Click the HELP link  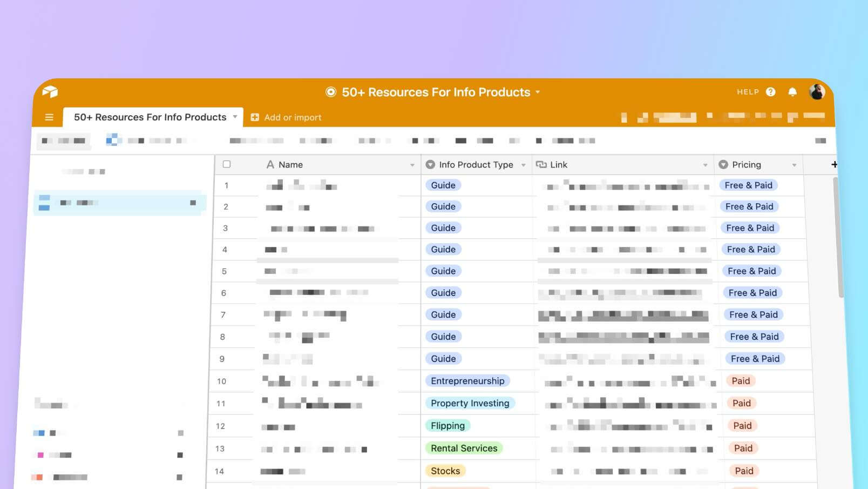[748, 92]
